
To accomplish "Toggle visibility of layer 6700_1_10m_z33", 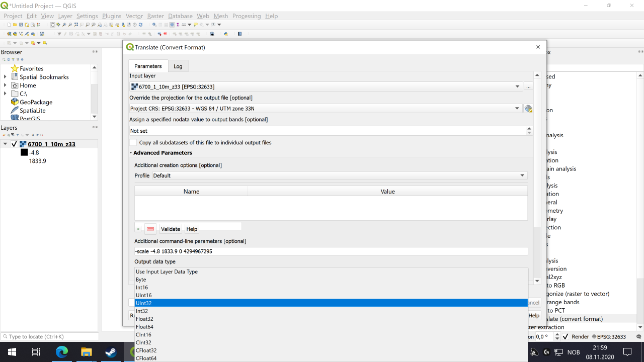I will 14,144.
